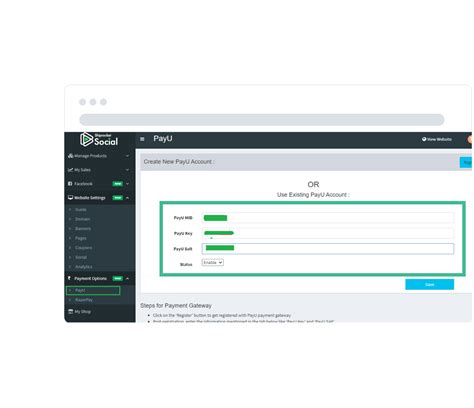The width and height of the screenshot is (474, 408).
Task: Click the globe icon next to View Website
Action: 424,139
